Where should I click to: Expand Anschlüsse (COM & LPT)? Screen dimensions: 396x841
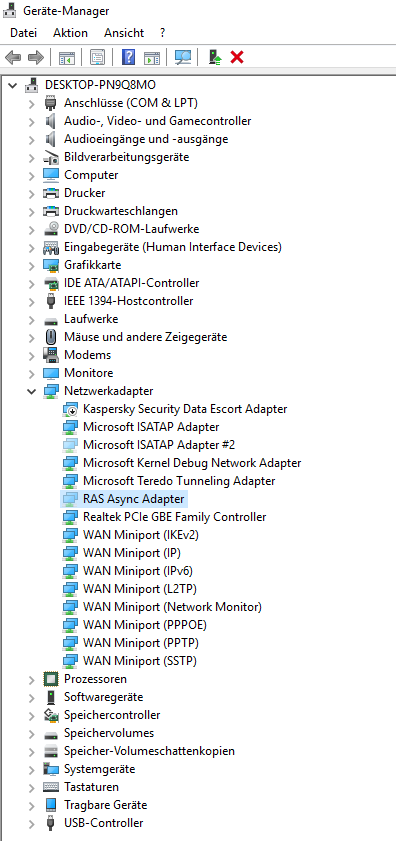pyautogui.click(x=32, y=103)
